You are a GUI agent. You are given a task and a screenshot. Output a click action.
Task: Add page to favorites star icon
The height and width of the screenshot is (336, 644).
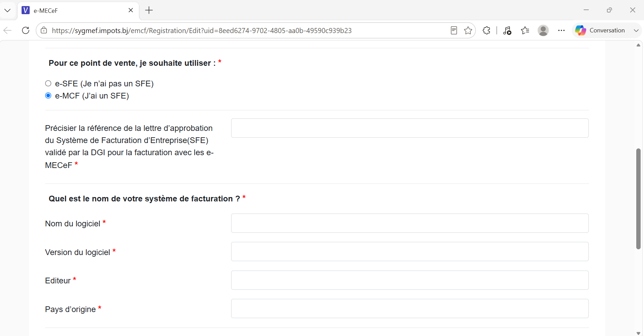click(x=468, y=30)
